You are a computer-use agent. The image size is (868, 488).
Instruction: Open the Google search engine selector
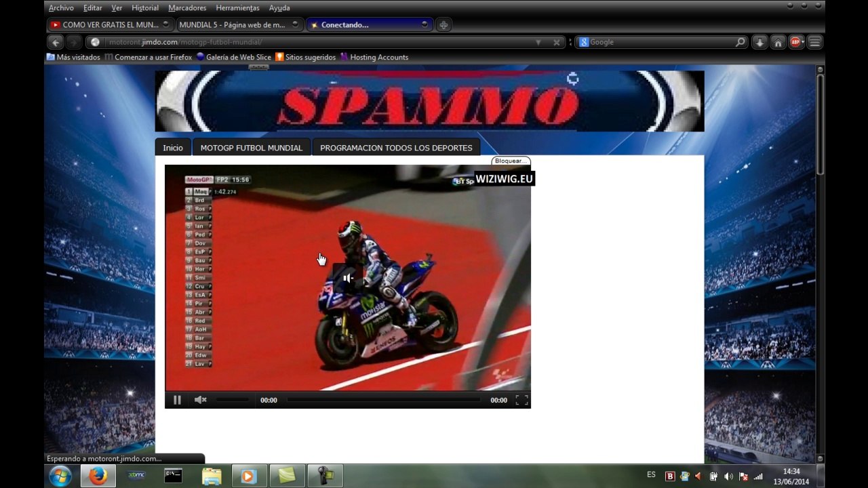(x=583, y=42)
